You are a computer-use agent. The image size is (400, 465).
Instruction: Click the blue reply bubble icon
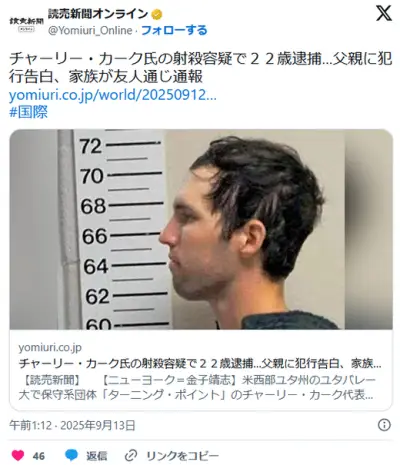(71, 455)
